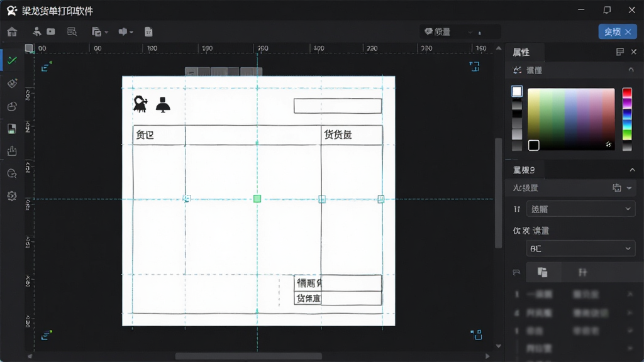This screenshot has width=644, height=362.
Task: Open dropdown arrow next to copy pages icon
Action: click(x=106, y=32)
